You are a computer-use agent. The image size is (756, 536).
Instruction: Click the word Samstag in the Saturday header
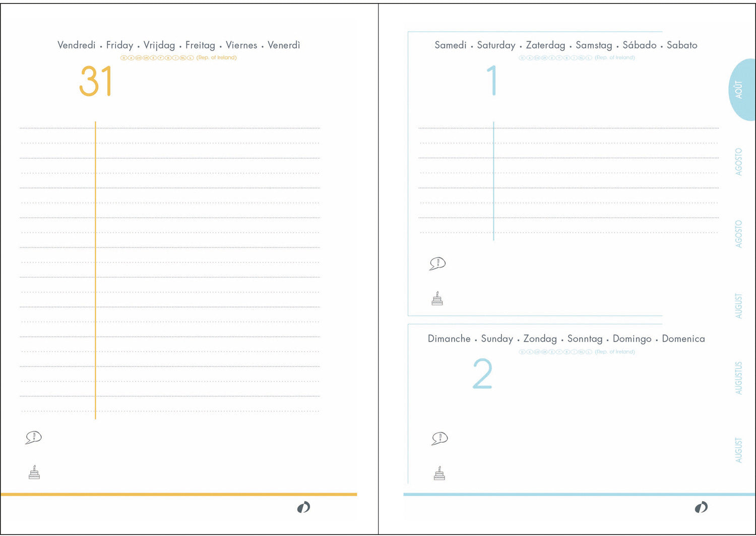tap(593, 45)
